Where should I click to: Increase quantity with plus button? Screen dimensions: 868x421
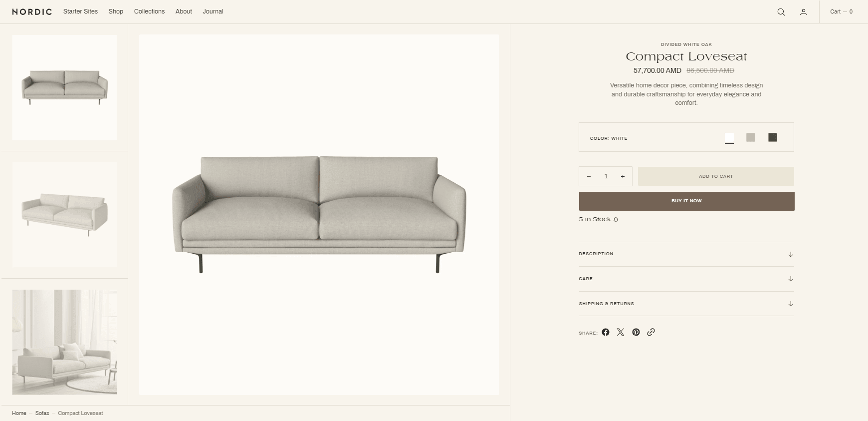[x=623, y=176]
